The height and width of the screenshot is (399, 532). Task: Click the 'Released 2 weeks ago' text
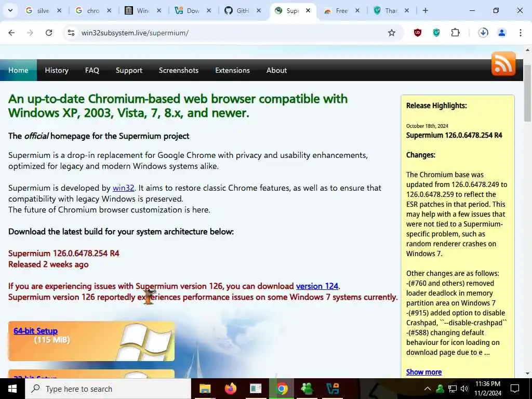pos(48,264)
